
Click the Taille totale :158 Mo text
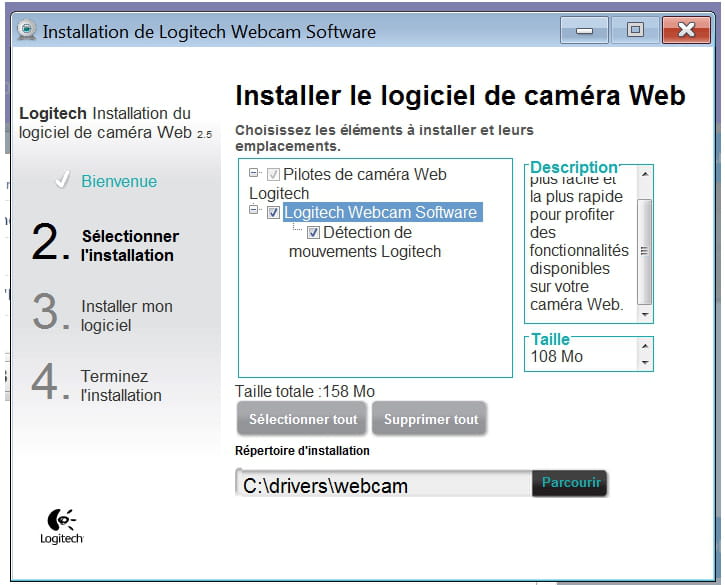click(x=305, y=391)
